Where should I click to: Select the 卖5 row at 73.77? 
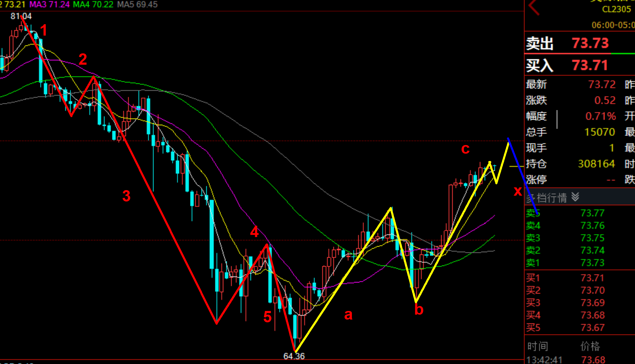point(579,213)
